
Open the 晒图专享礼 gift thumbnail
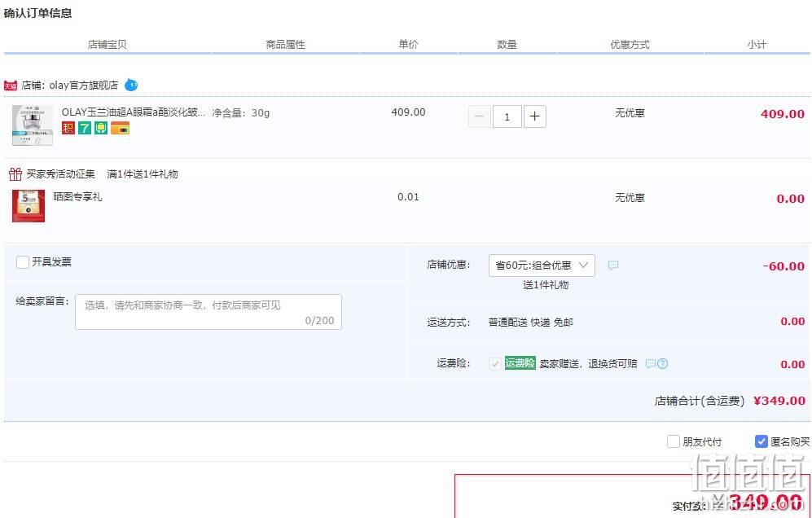tap(29, 205)
